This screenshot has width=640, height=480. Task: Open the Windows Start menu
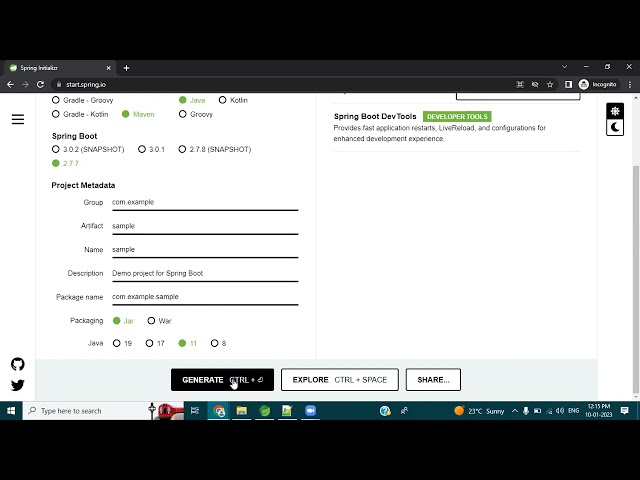[11, 411]
